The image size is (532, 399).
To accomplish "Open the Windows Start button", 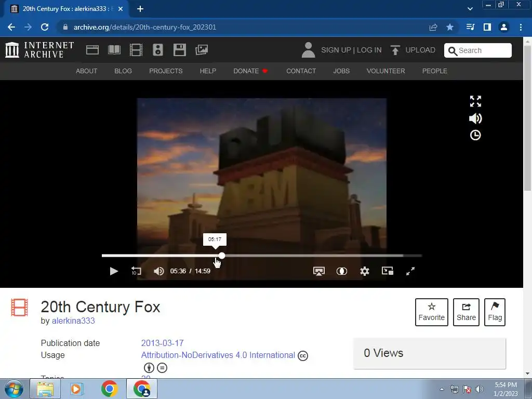I will 14,389.
